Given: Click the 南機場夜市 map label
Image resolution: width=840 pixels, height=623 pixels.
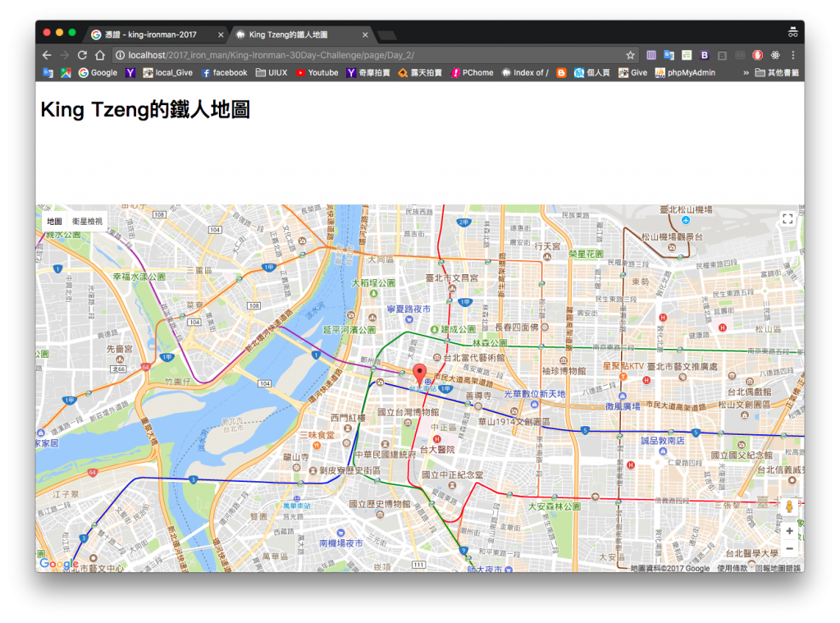Looking at the screenshot, I should click(340, 543).
